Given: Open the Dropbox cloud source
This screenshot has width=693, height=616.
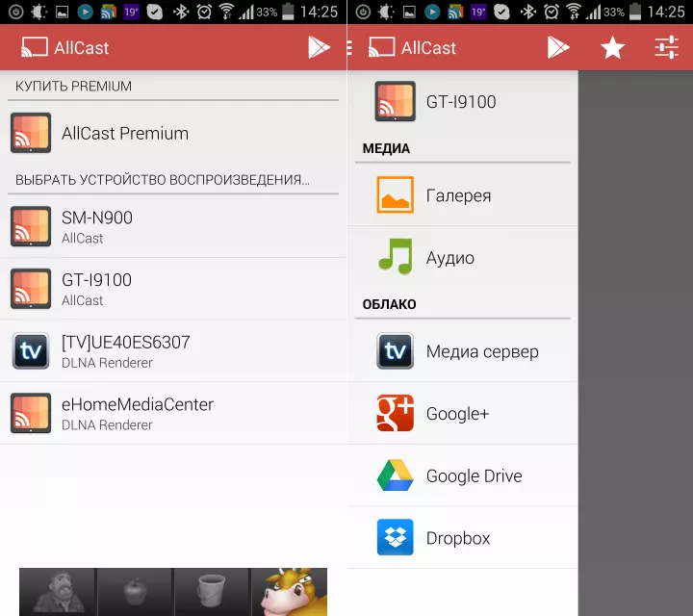Looking at the screenshot, I should (x=463, y=537).
